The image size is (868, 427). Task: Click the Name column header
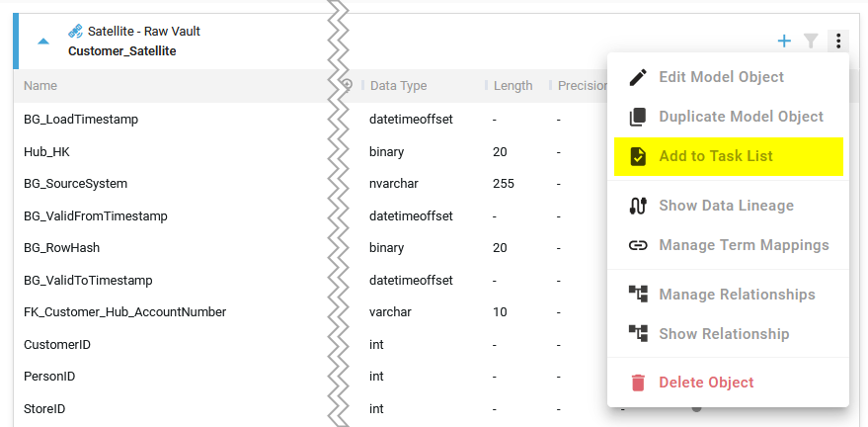tap(40, 86)
